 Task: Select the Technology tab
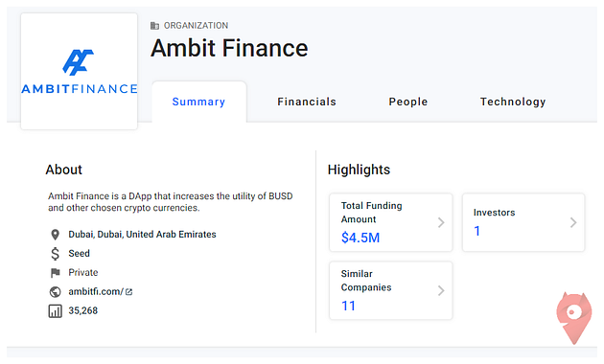tap(513, 102)
